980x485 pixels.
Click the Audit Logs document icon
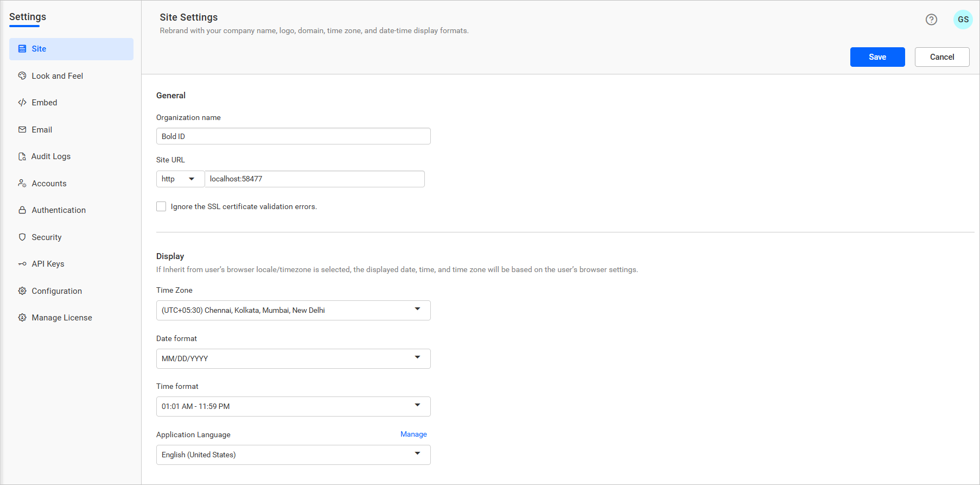tap(22, 156)
